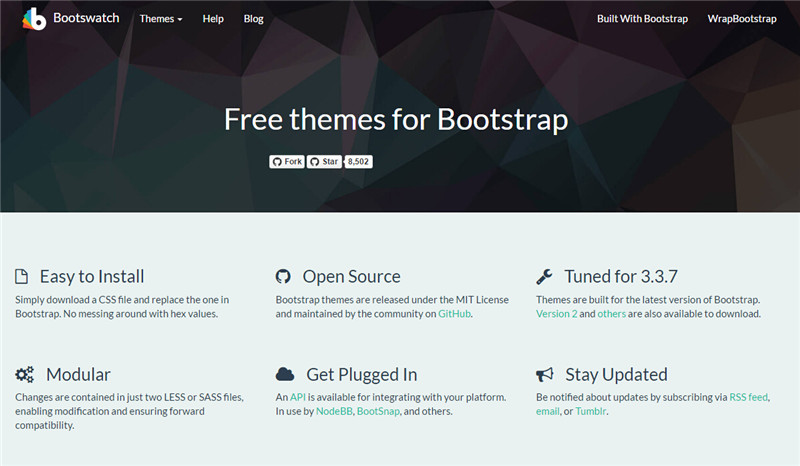Open the Themes dropdown menu
The image size is (800, 466).
click(x=160, y=19)
